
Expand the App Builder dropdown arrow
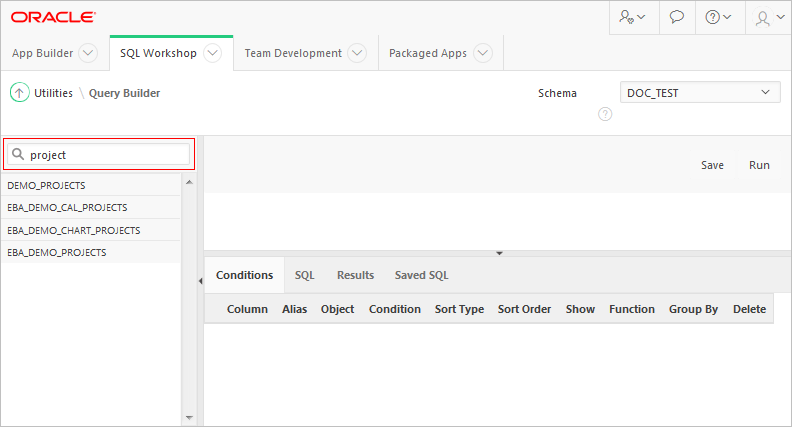87,54
